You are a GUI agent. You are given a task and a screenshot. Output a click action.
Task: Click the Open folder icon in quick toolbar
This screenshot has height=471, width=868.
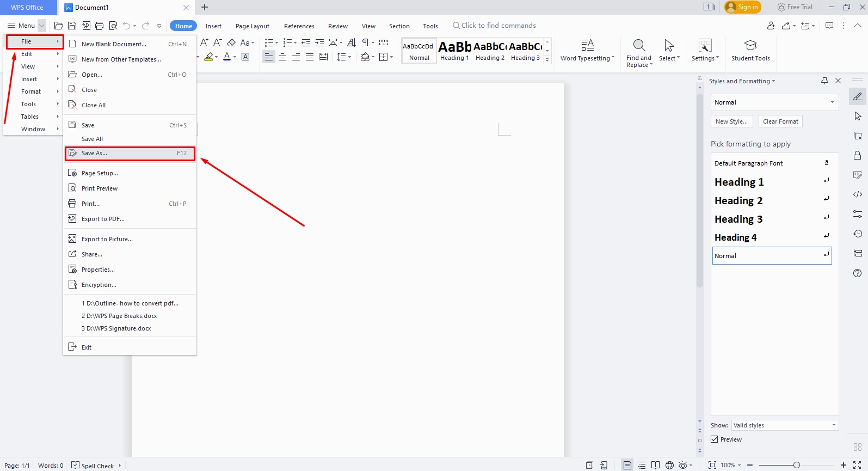point(58,26)
